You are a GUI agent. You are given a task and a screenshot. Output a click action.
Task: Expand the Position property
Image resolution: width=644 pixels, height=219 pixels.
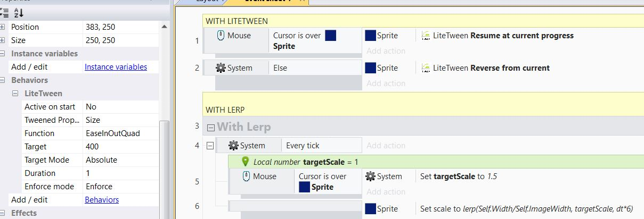(x=3, y=27)
